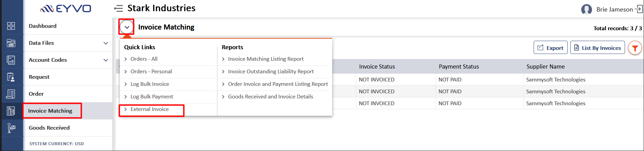Select Order in the sidebar menu

36,94
